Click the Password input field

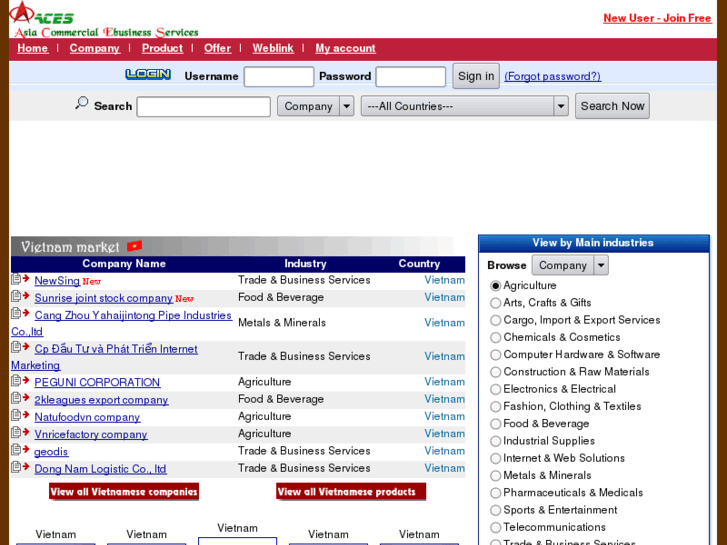coord(411,77)
